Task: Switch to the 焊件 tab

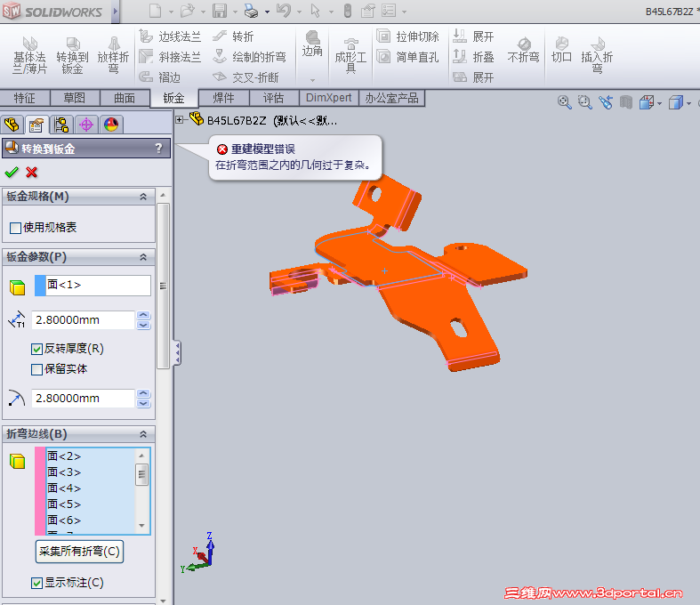Action: coord(223,98)
